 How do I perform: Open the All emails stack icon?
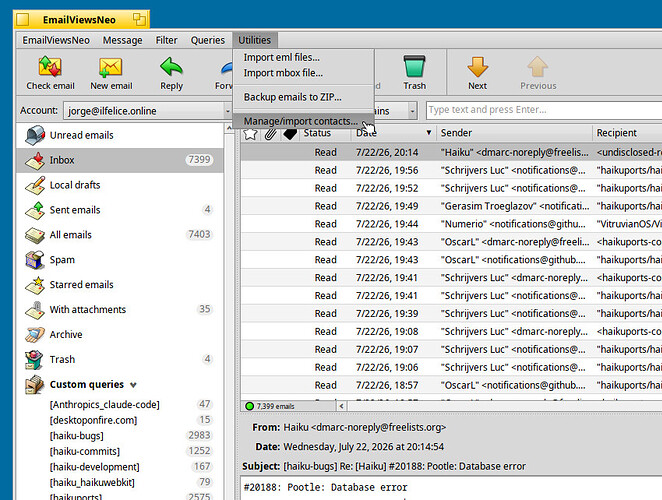pos(35,235)
